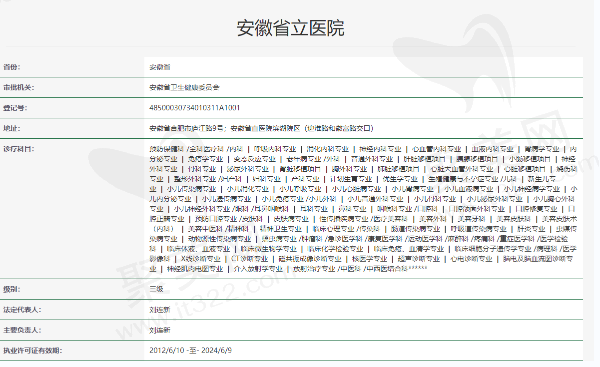Click the 地址 row label
Image resolution: width=600 pixels, height=367 pixels.
(x=12, y=128)
